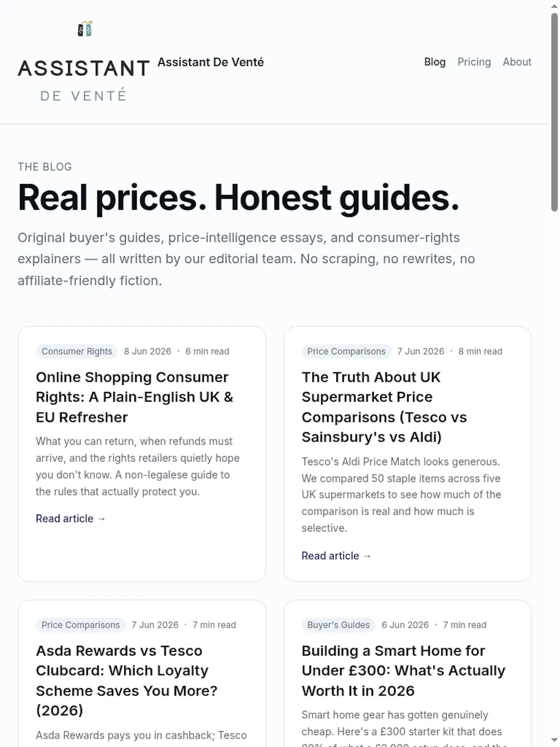Click the Assistant De Venté site title text
Screen dimensions: 560x747
coord(210,62)
